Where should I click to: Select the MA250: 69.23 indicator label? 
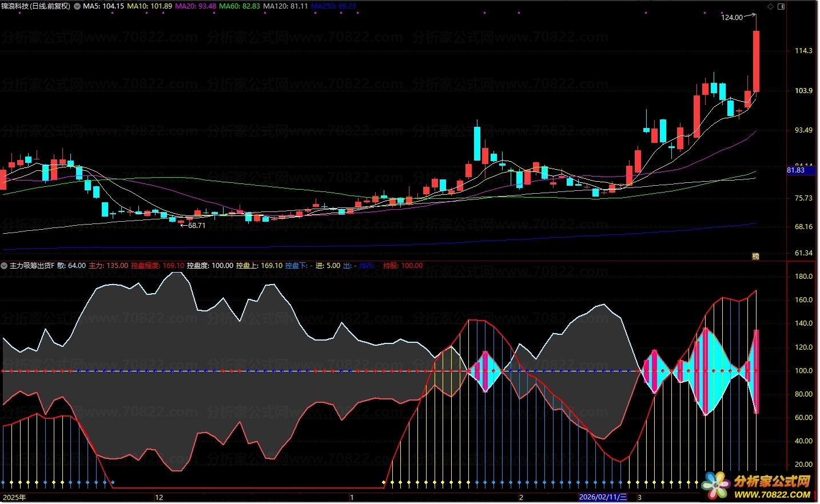point(333,6)
